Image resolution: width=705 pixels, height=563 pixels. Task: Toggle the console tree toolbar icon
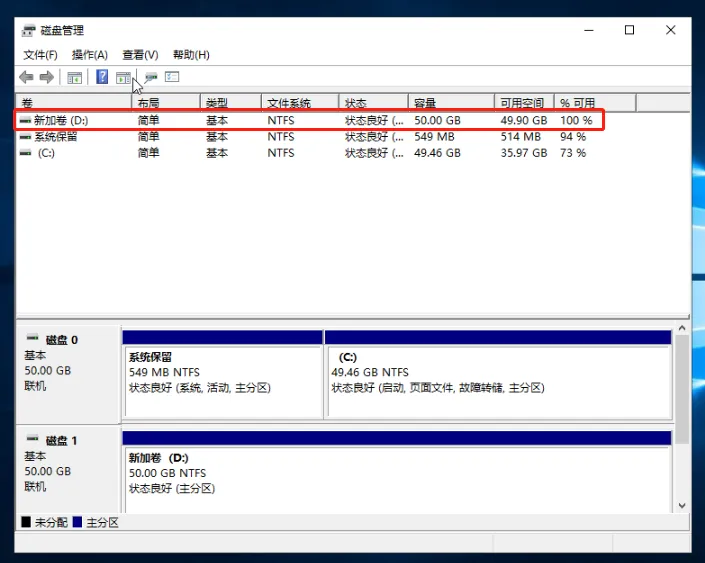pyautogui.click(x=75, y=78)
